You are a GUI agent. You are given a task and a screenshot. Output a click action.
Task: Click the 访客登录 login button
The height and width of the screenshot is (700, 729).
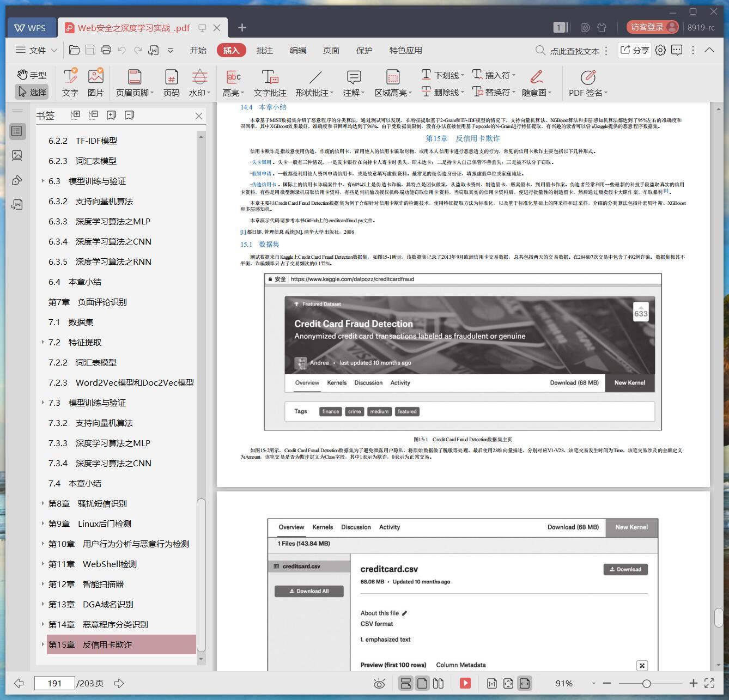click(653, 27)
